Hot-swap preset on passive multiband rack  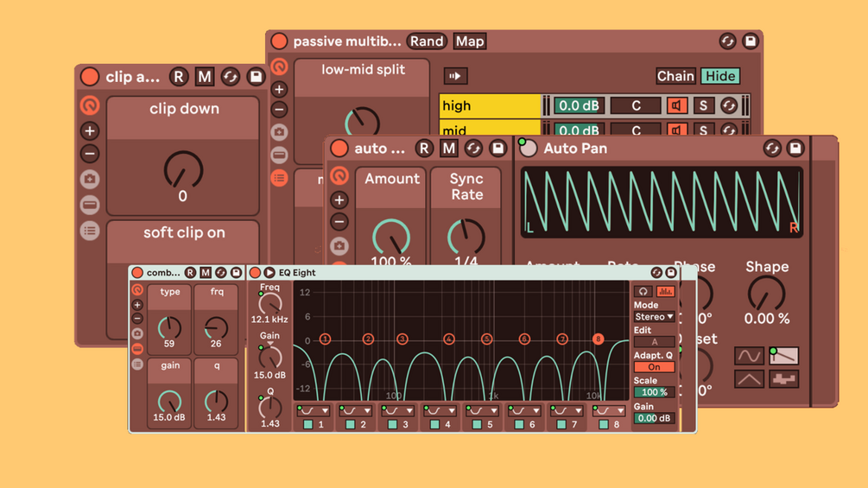click(x=727, y=41)
